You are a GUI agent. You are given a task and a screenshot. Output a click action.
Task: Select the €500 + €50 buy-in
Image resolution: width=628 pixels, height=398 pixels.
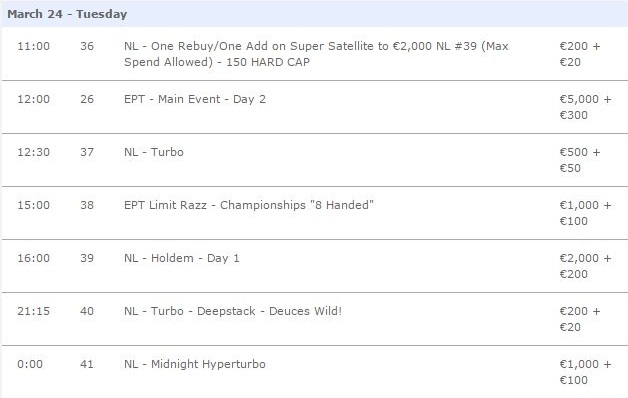click(x=580, y=160)
